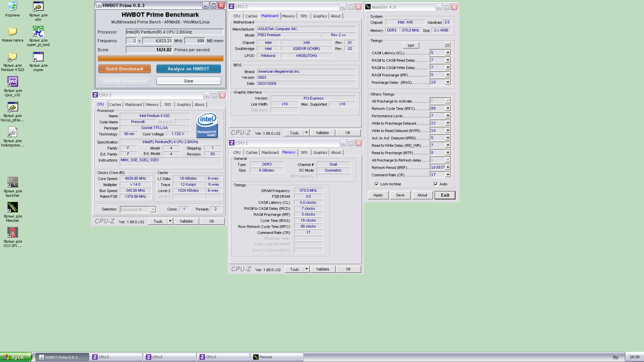644x362 pixels.
Task: Launch the hexus_pifast shortcut icon
Action: [12, 107]
